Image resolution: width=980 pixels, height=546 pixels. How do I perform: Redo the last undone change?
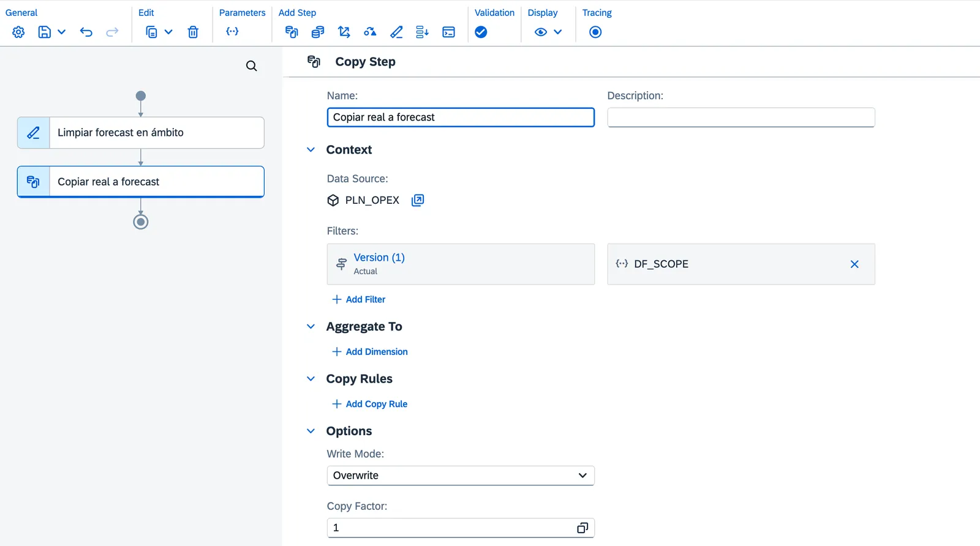pyautogui.click(x=112, y=32)
